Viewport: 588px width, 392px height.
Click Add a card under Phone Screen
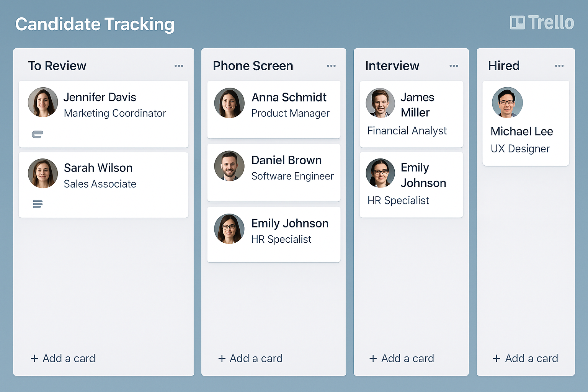[250, 358]
